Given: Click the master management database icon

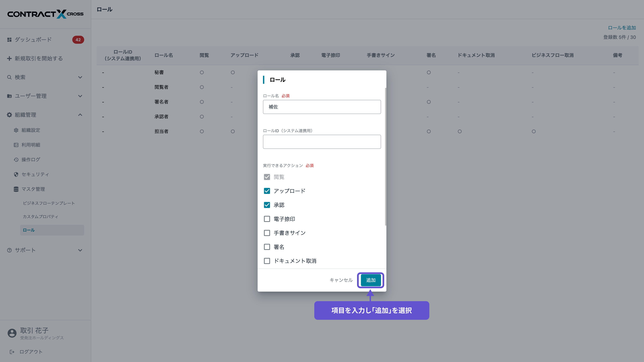Looking at the screenshot, I should point(16,189).
